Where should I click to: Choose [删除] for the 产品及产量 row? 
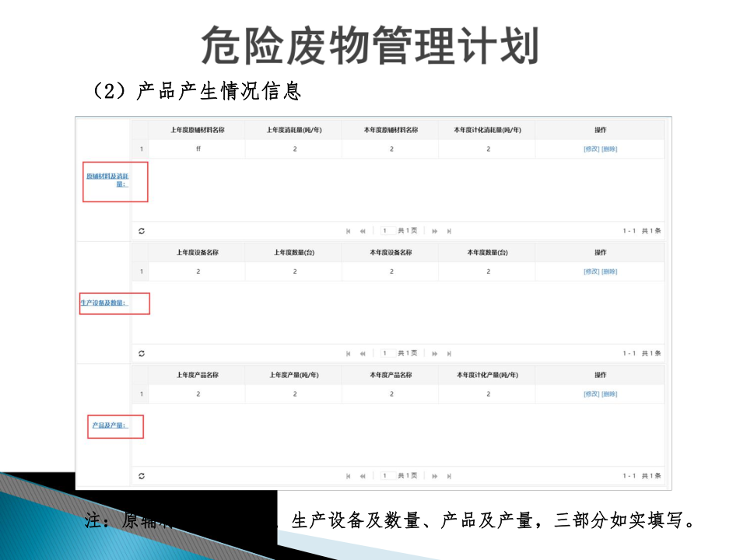click(609, 394)
